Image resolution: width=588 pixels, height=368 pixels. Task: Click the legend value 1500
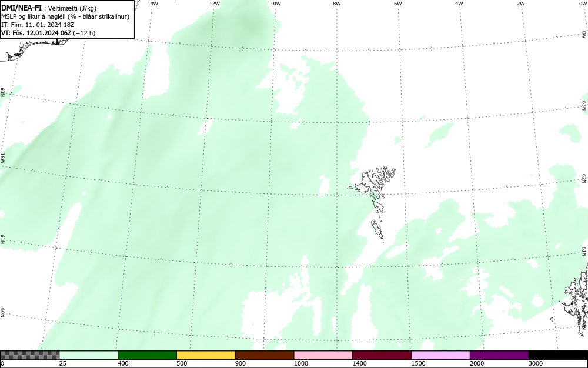[418, 363]
